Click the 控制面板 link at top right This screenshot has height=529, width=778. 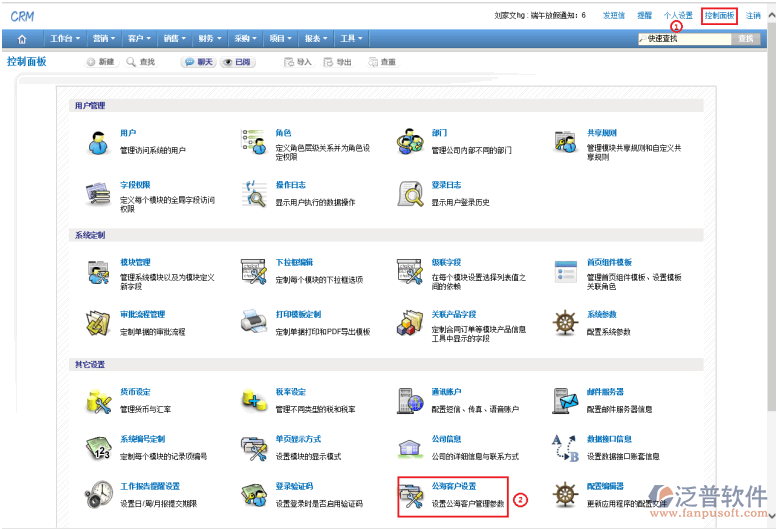719,16
